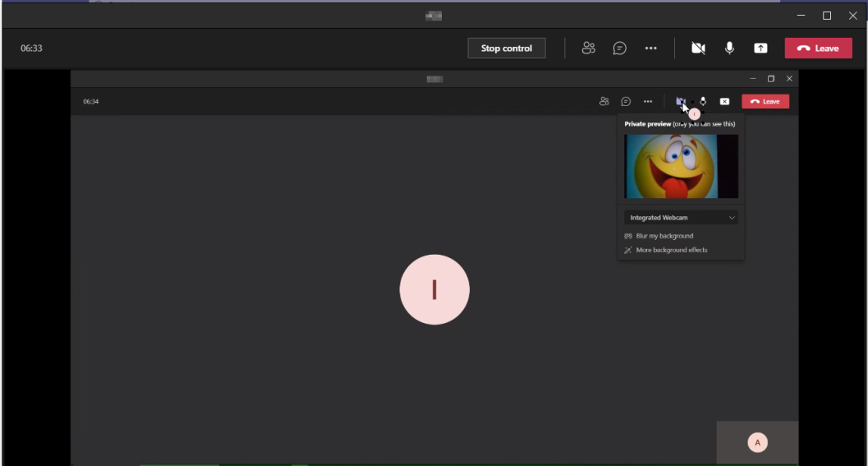868x466 pixels.
Task: Select Blur my background option
Action: coord(659,236)
